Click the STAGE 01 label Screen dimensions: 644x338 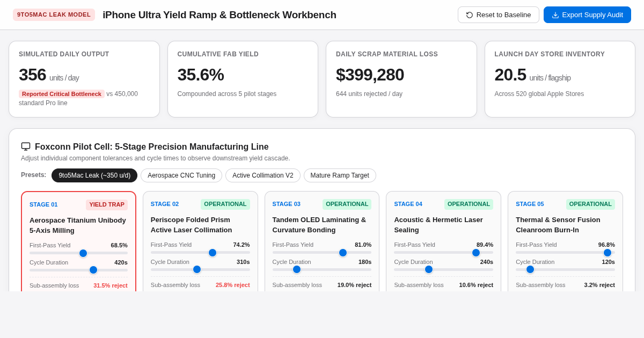43,204
